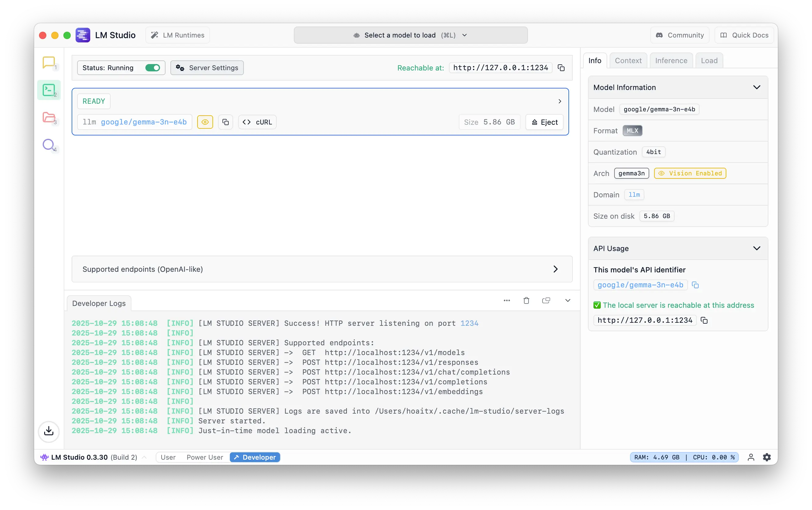
Task: Pop out the Developer Logs window
Action: [x=546, y=300]
